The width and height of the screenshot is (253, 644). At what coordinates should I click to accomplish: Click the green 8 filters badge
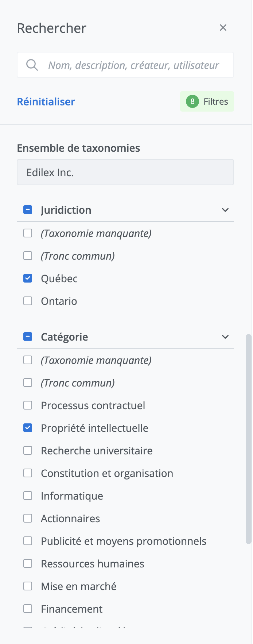tap(192, 101)
